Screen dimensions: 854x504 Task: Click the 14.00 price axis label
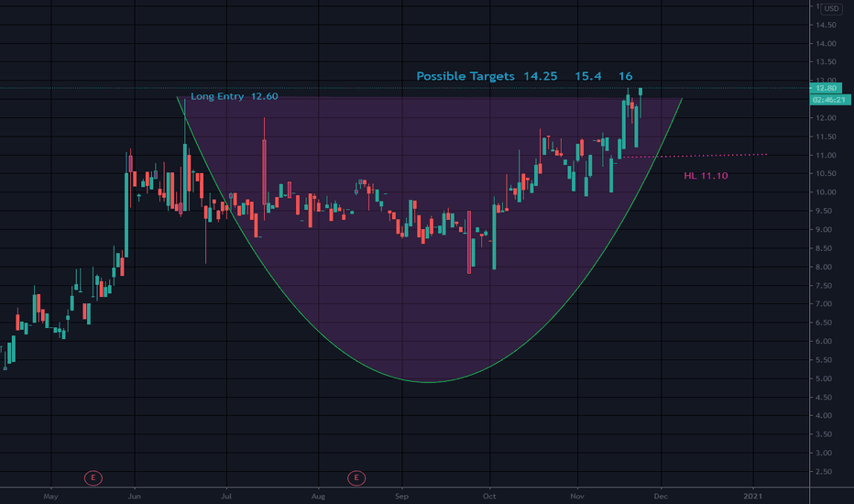(826, 44)
